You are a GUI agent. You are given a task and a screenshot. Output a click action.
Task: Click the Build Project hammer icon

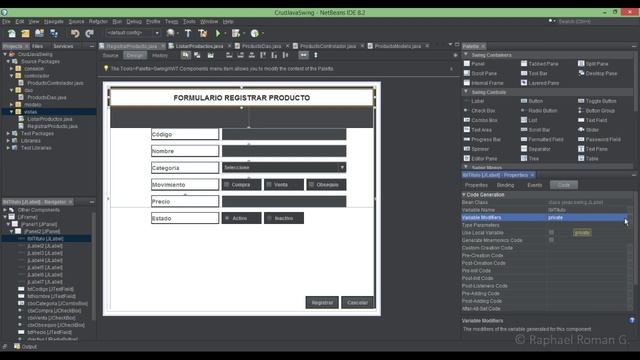[188, 33]
